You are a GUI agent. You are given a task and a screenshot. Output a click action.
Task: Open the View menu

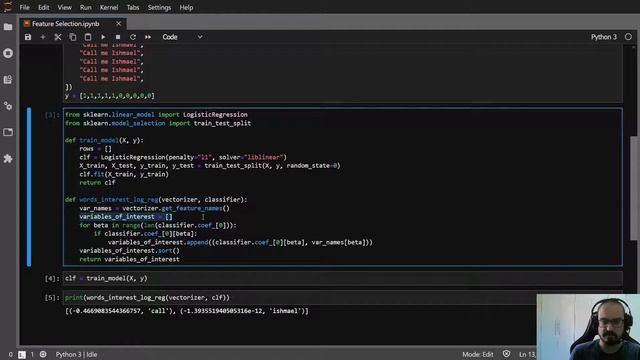(x=64, y=7)
